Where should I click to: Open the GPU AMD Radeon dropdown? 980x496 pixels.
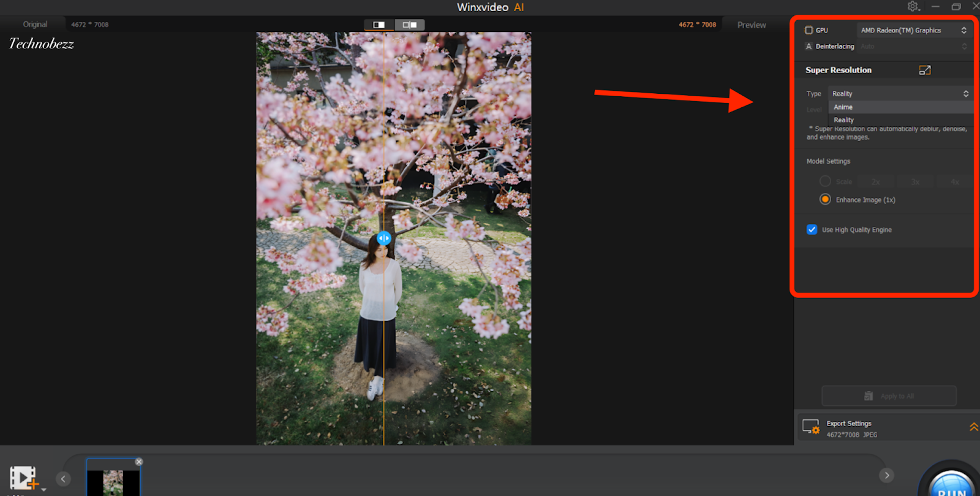pyautogui.click(x=914, y=30)
